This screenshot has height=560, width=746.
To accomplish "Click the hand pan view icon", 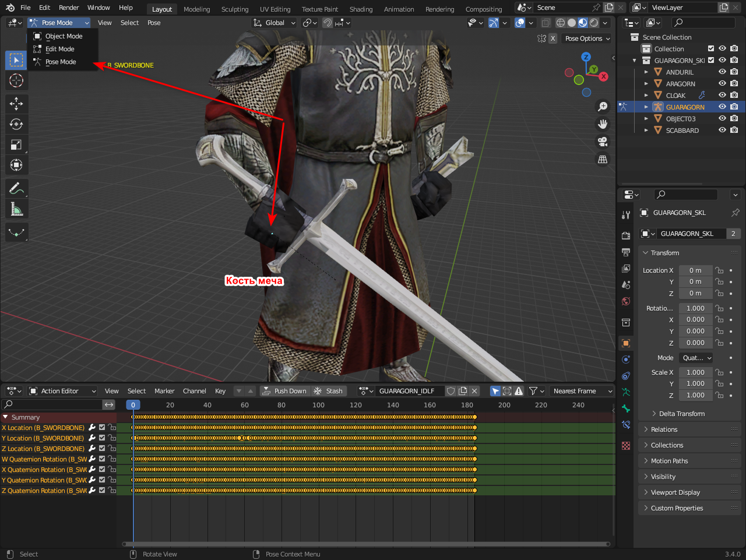I will 603,124.
